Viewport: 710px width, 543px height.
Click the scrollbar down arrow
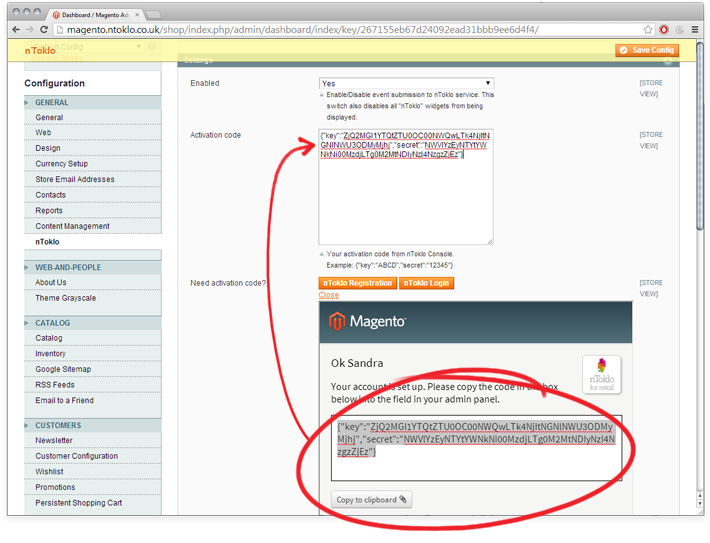click(700, 506)
